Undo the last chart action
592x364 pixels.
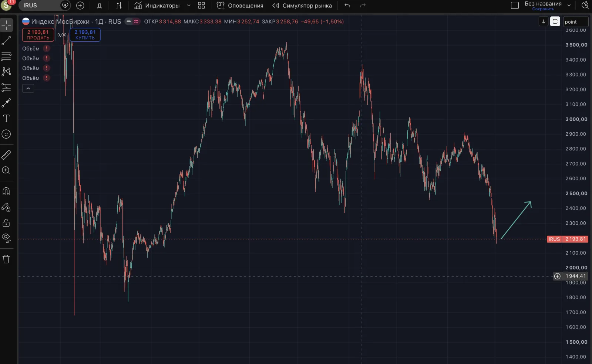pyautogui.click(x=347, y=6)
